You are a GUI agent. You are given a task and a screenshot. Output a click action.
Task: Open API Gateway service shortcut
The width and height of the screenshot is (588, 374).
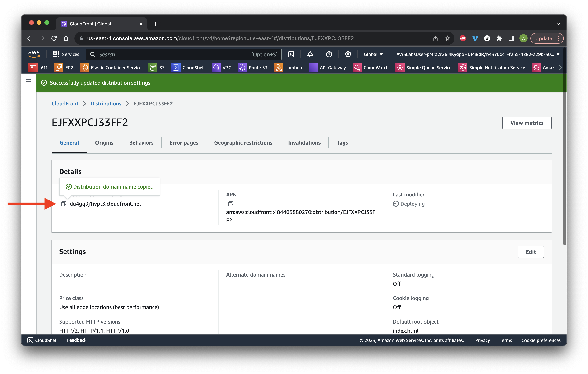pos(327,68)
